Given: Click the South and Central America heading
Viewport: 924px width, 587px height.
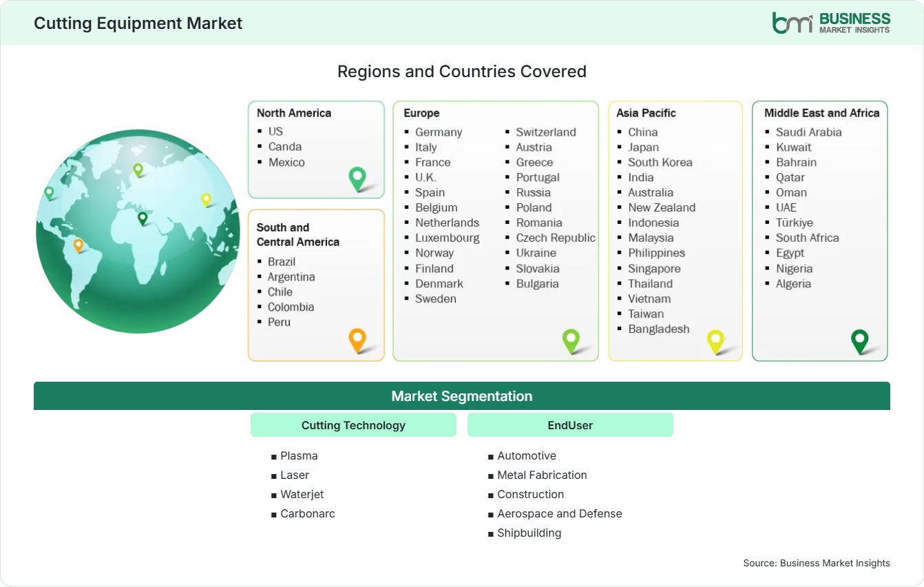Looking at the screenshot, I should coord(298,234).
